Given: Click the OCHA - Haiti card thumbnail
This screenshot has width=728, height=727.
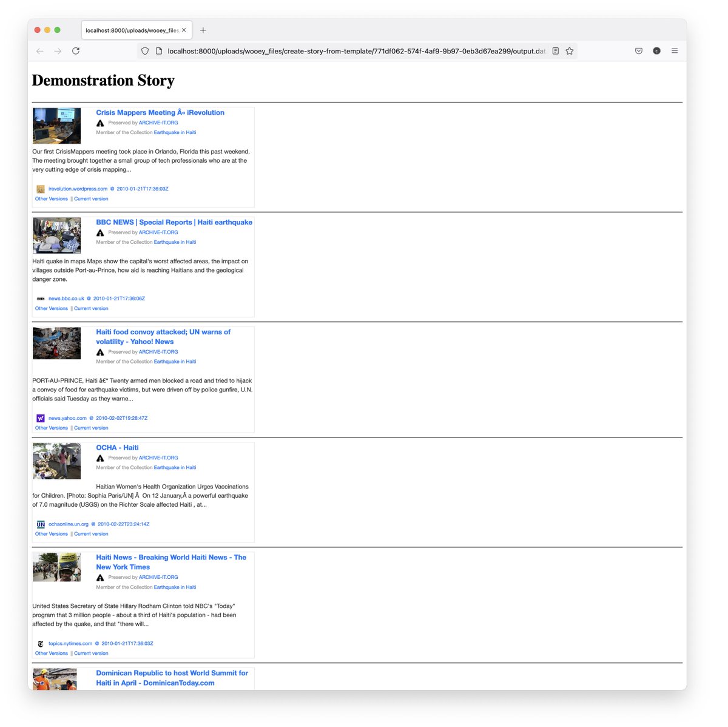Looking at the screenshot, I should pos(56,461).
